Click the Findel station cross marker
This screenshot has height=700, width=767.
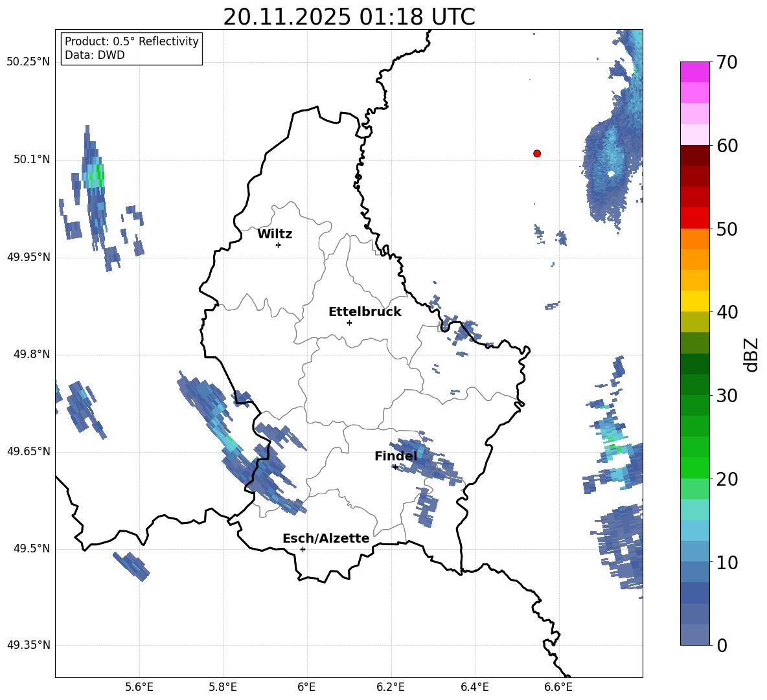tap(395, 468)
